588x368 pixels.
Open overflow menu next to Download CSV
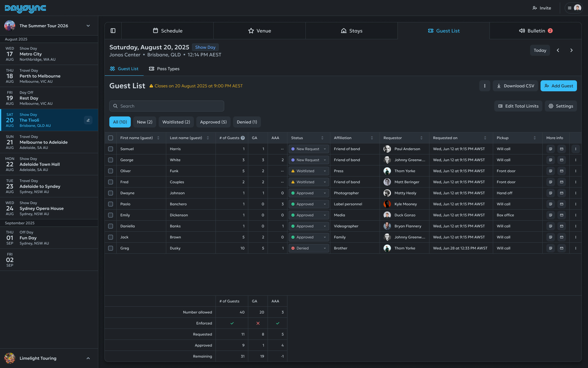coord(484,86)
